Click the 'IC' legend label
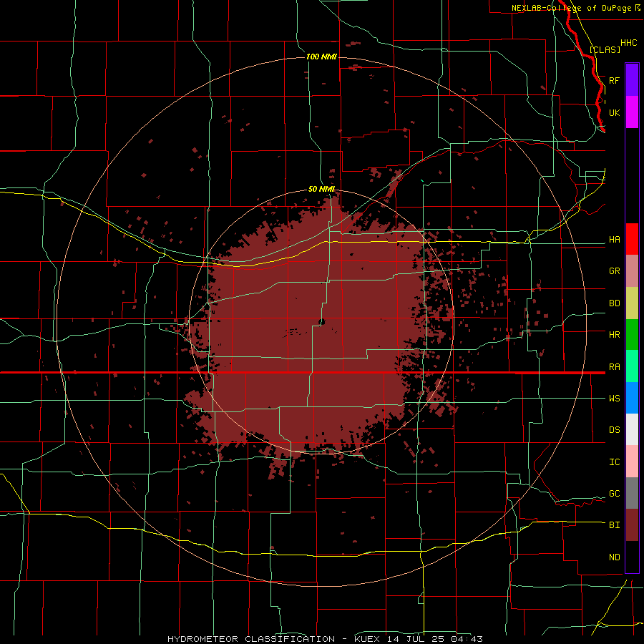 (x=614, y=462)
